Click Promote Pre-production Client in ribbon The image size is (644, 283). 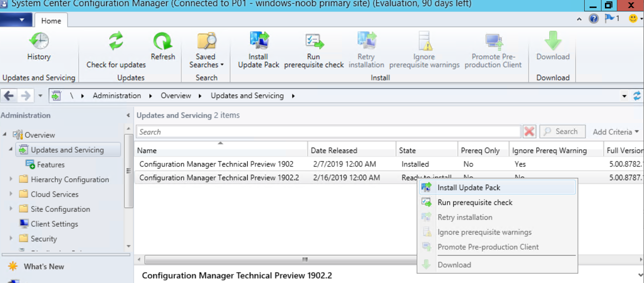coord(493,50)
